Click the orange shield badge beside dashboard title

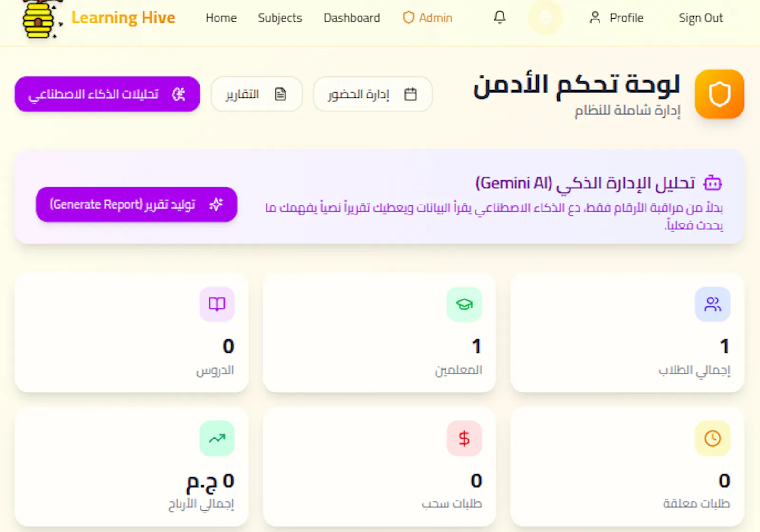(x=719, y=94)
